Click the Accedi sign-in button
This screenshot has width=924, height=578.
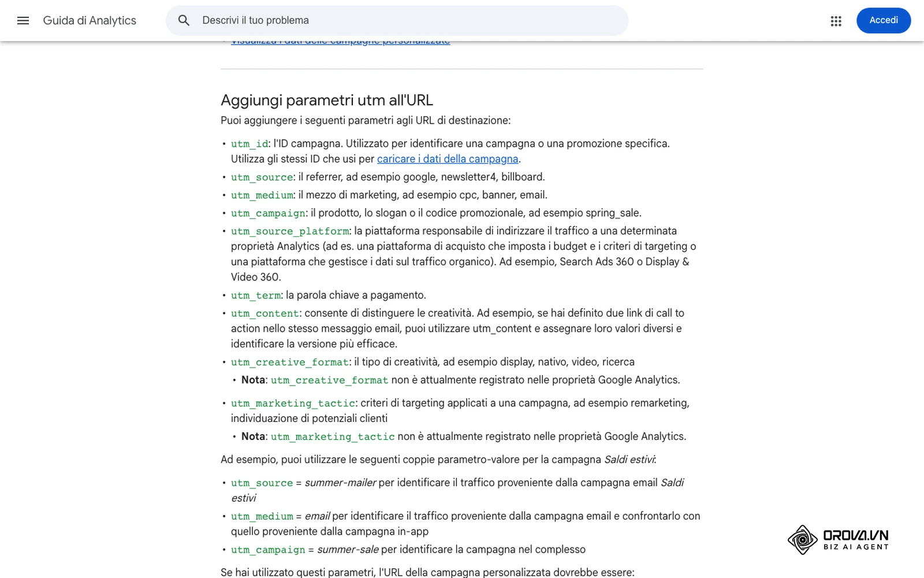[x=884, y=20]
